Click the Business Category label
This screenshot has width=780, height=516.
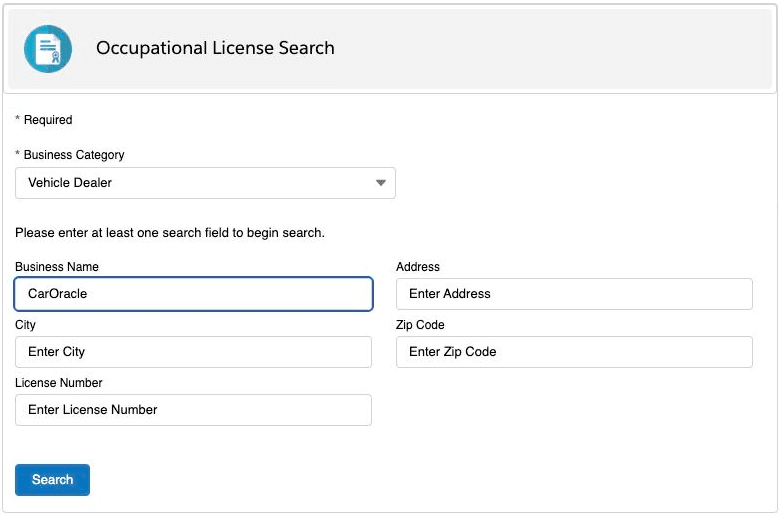click(74, 155)
